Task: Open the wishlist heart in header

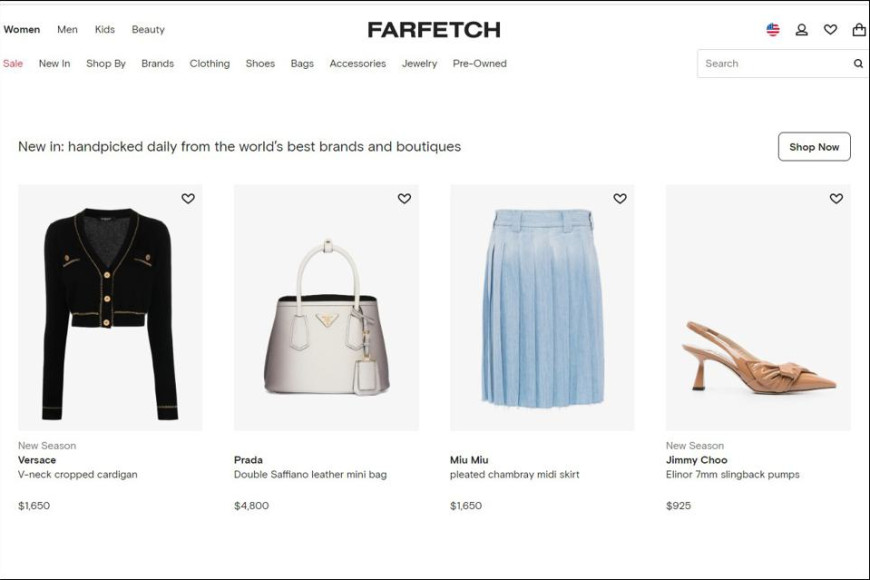Action: 830,29
